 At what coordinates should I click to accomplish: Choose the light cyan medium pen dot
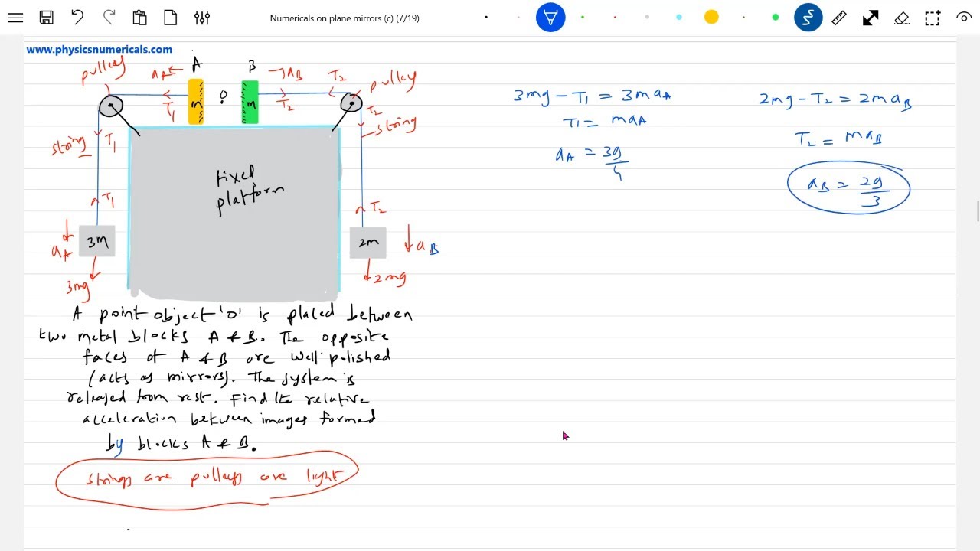pyautogui.click(x=679, y=18)
